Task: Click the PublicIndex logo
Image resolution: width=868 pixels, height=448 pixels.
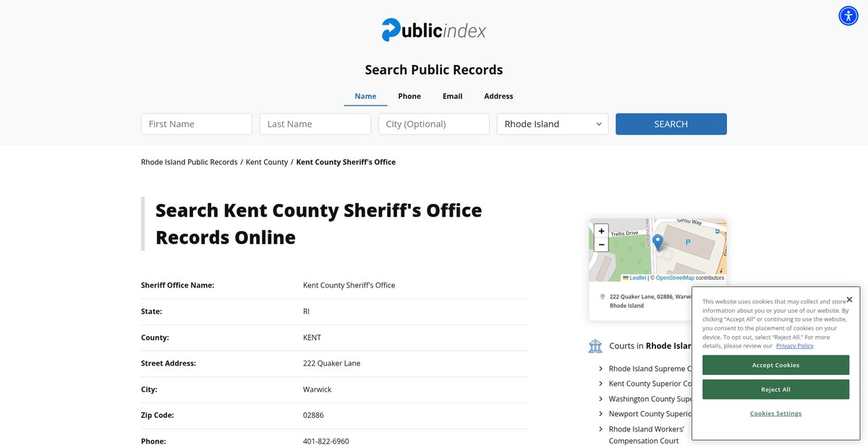Action: point(434,30)
